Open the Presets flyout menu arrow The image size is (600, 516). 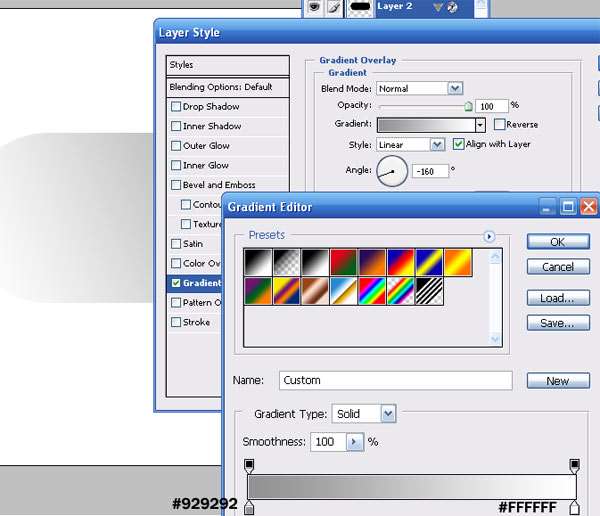coord(489,236)
